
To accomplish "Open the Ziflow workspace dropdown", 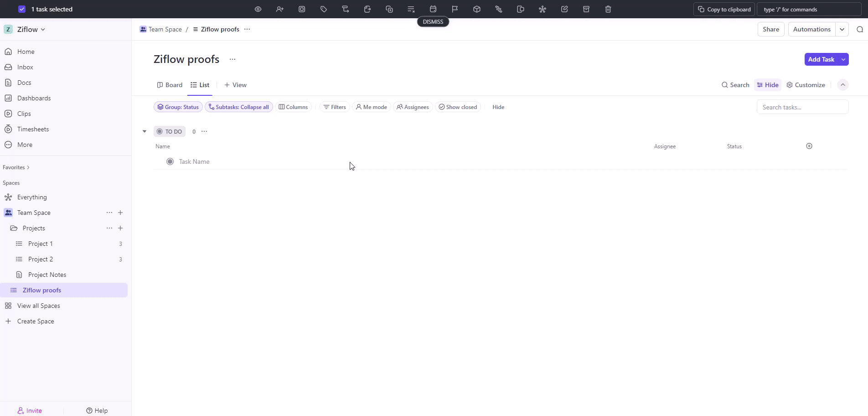I will tap(31, 29).
